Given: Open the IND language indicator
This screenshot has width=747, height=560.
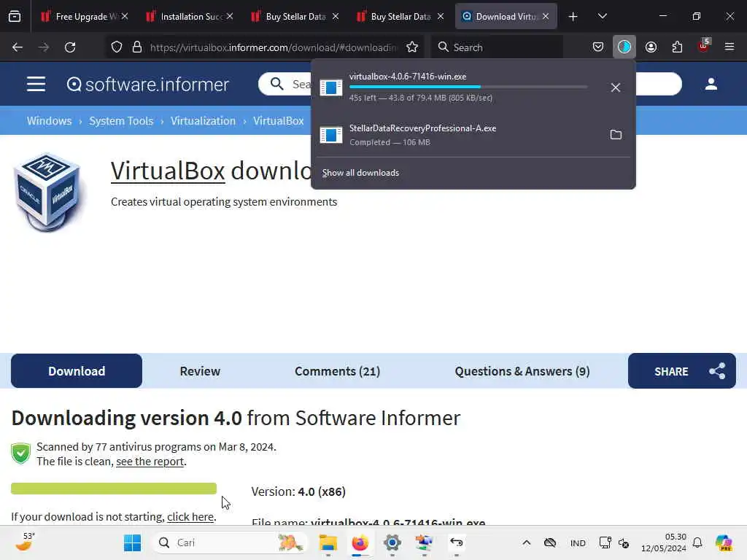Looking at the screenshot, I should 578,542.
